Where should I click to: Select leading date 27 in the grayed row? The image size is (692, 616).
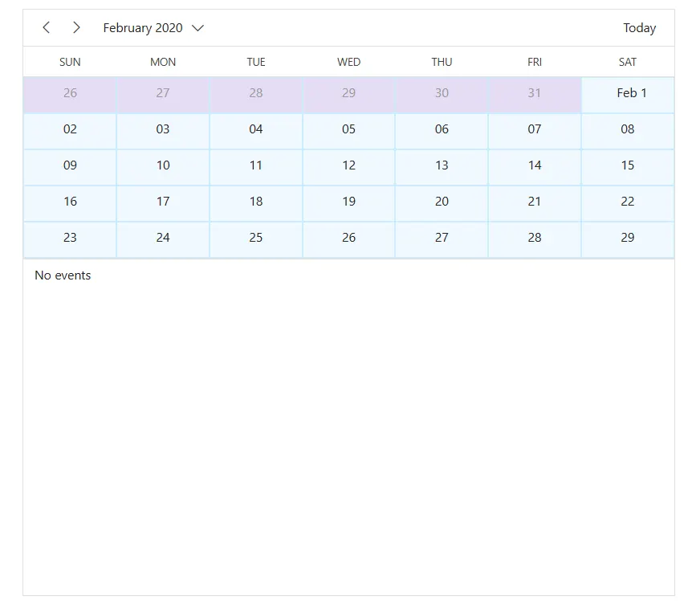163,95
